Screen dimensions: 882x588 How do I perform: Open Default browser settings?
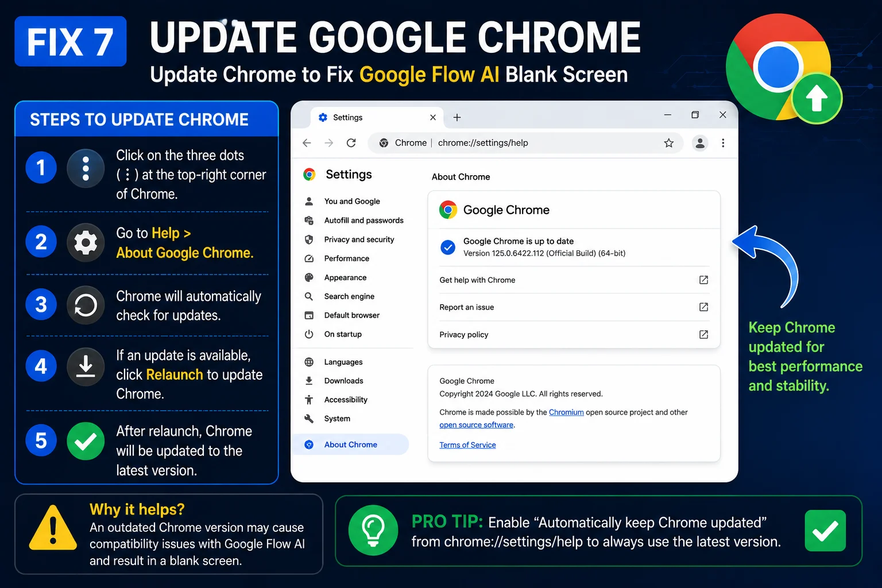351,315
